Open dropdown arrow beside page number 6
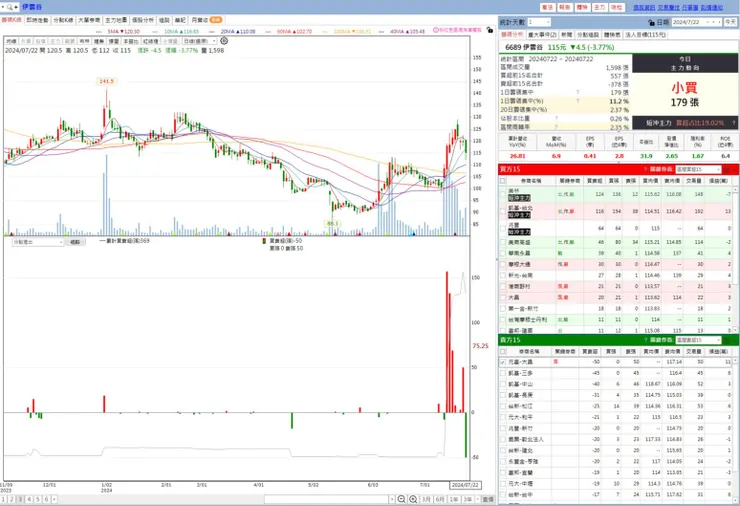The image size is (740, 506). click(x=54, y=499)
